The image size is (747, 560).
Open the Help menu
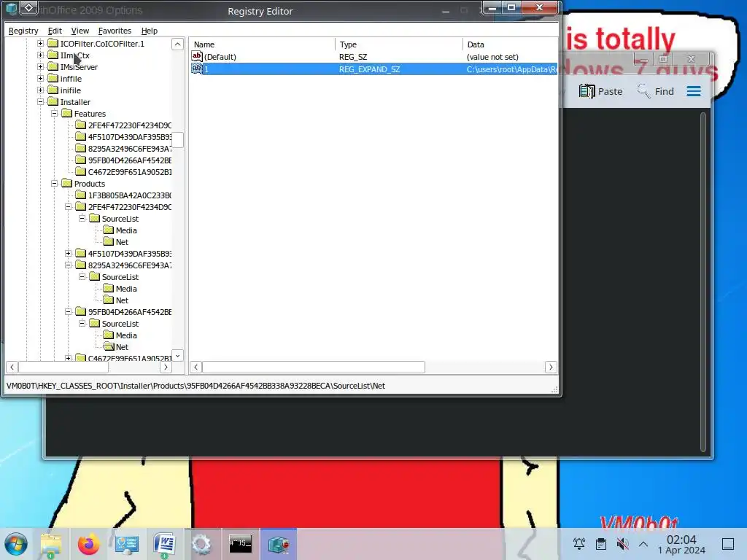click(x=149, y=31)
